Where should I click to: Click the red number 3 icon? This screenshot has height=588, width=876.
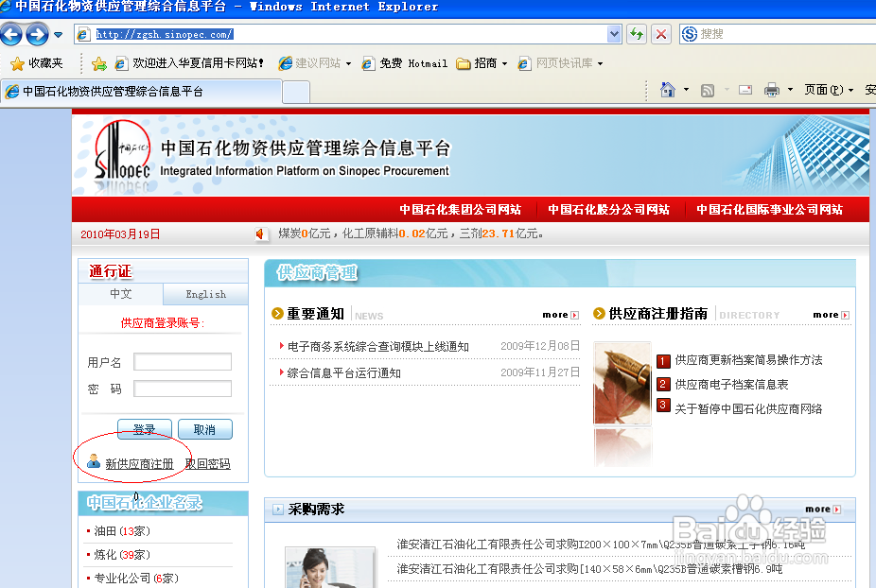pyautogui.click(x=663, y=405)
